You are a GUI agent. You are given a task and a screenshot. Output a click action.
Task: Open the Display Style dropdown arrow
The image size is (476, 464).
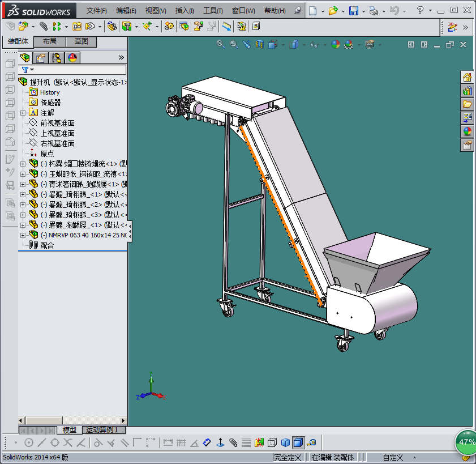coord(304,45)
